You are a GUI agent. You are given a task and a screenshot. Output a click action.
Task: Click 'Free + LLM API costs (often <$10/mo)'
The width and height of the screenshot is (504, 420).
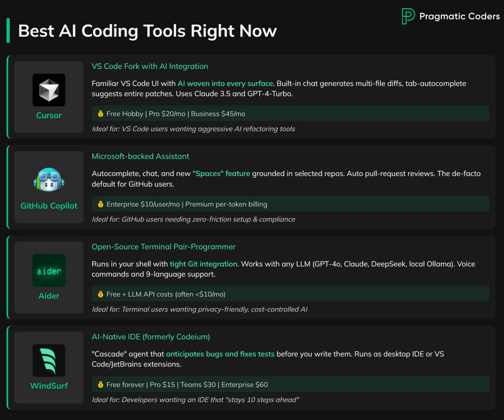(x=166, y=294)
